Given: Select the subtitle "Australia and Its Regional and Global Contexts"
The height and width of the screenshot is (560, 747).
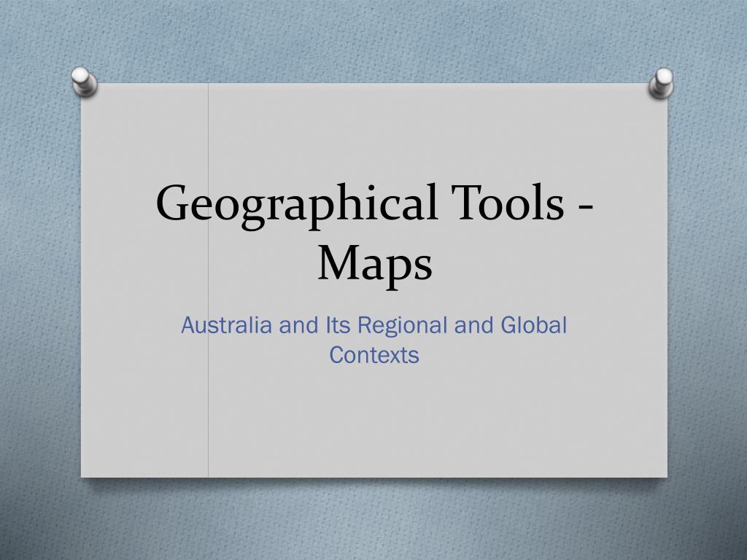Looking at the screenshot, I should click(x=374, y=340).
